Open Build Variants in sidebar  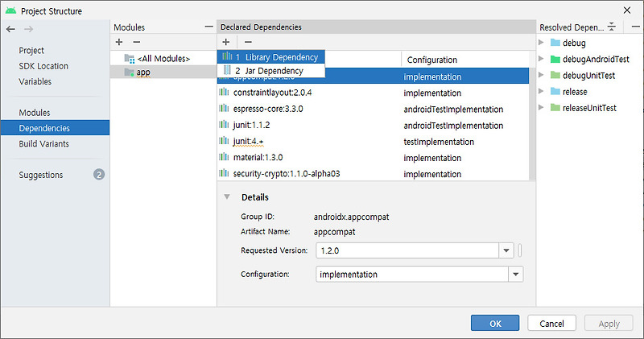(44, 144)
